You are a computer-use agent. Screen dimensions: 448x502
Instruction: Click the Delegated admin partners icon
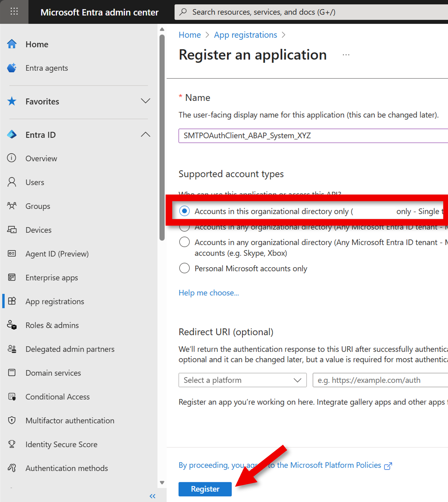click(x=12, y=349)
